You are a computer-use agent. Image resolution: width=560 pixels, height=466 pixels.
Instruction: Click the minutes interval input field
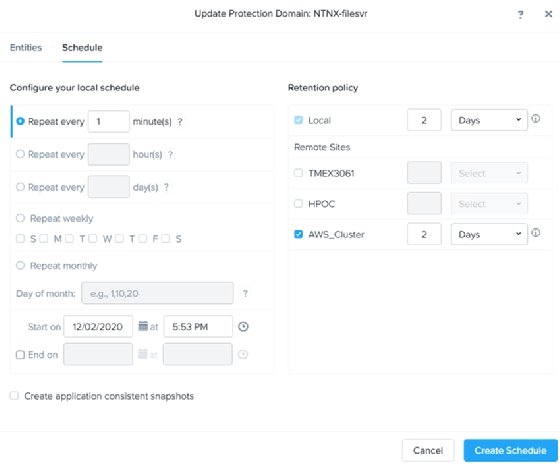(109, 121)
